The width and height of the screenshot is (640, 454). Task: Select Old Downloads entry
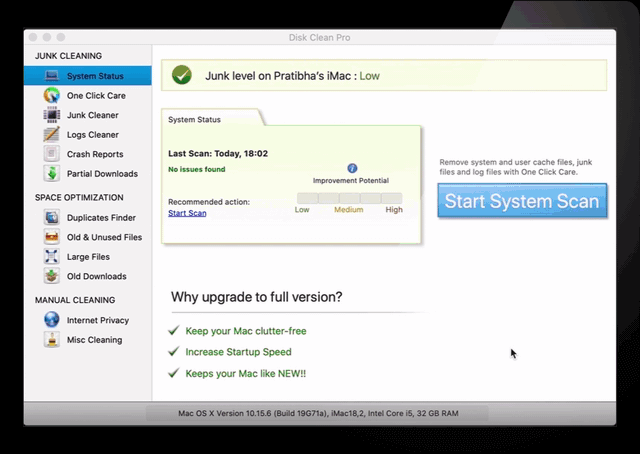click(x=88, y=276)
